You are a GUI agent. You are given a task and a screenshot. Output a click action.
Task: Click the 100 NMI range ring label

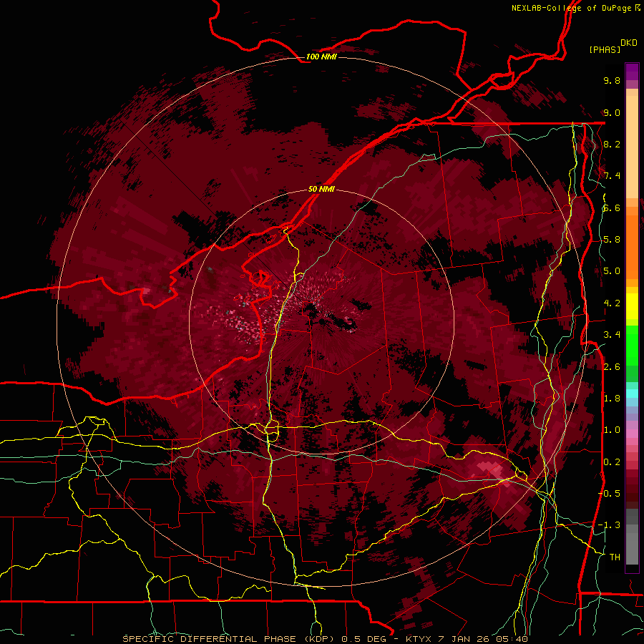point(321,57)
